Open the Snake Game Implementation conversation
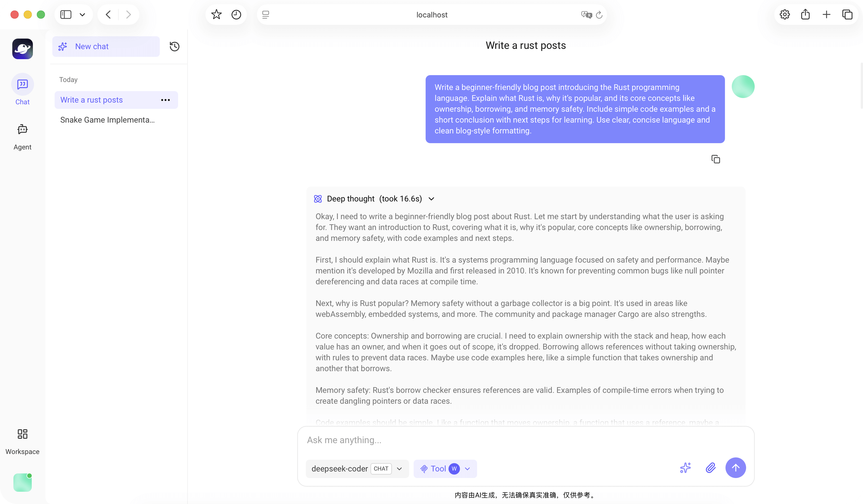Screen dimensions: 863x504 [x=107, y=119]
